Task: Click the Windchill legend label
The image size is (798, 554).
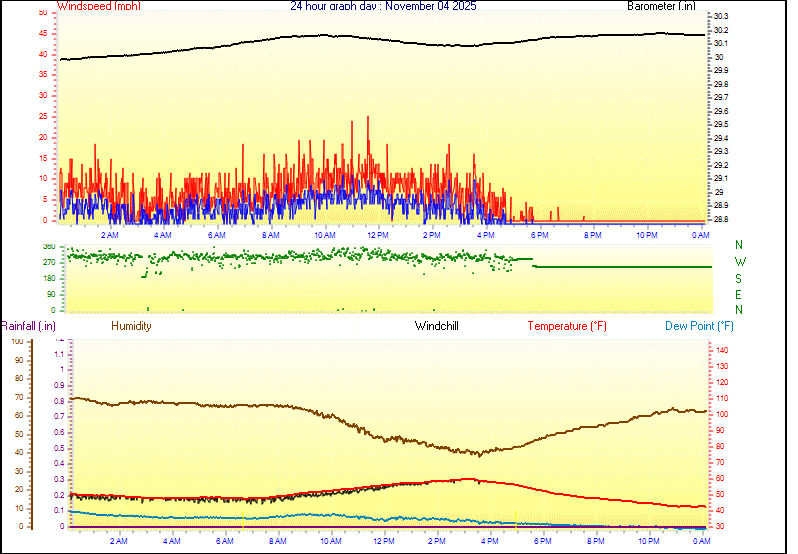Action: point(437,326)
